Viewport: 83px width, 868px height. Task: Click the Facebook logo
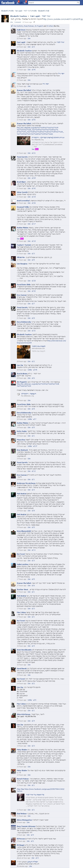(x=8, y=2)
